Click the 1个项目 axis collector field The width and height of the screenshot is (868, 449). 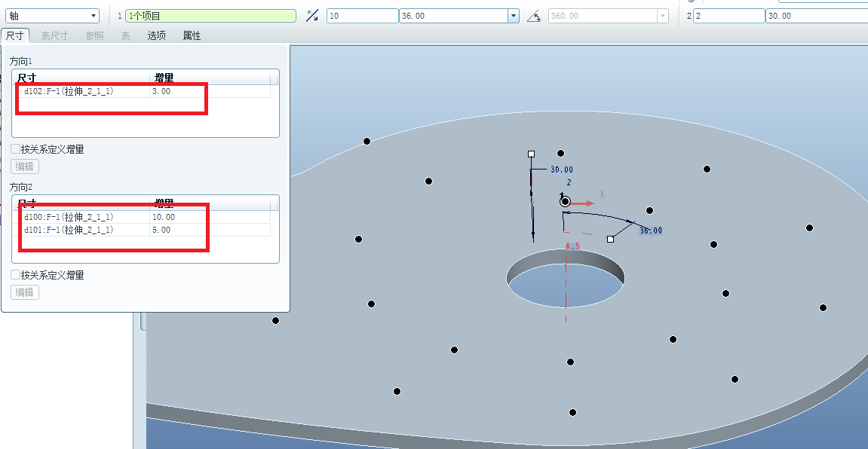pyautogui.click(x=210, y=16)
